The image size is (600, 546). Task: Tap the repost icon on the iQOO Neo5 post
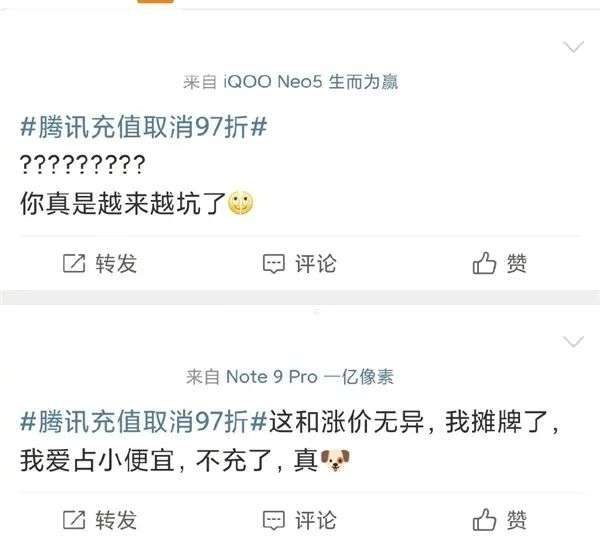pyautogui.click(x=74, y=263)
